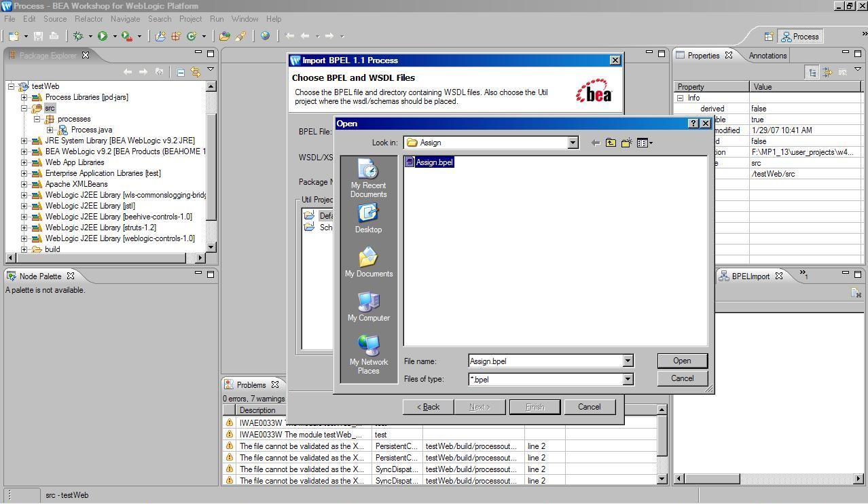Collapse the Info category in Properties

680,98
